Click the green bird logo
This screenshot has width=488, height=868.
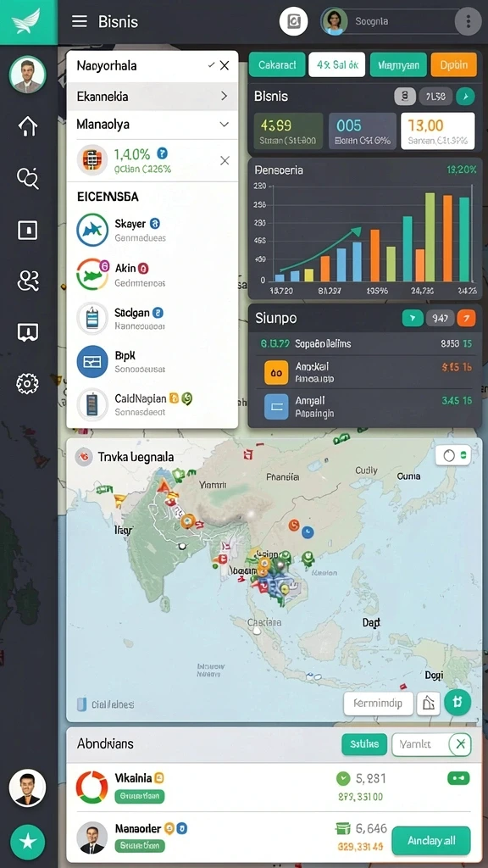click(28, 21)
